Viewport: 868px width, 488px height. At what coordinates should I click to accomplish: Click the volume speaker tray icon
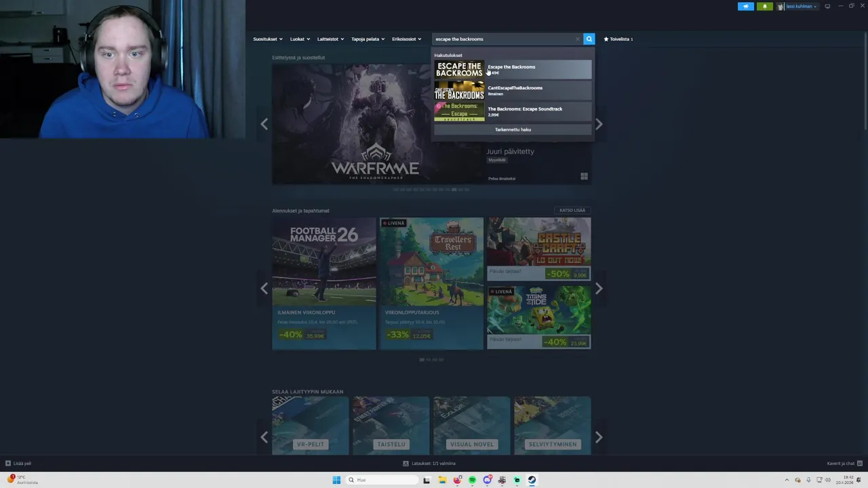[827, 480]
